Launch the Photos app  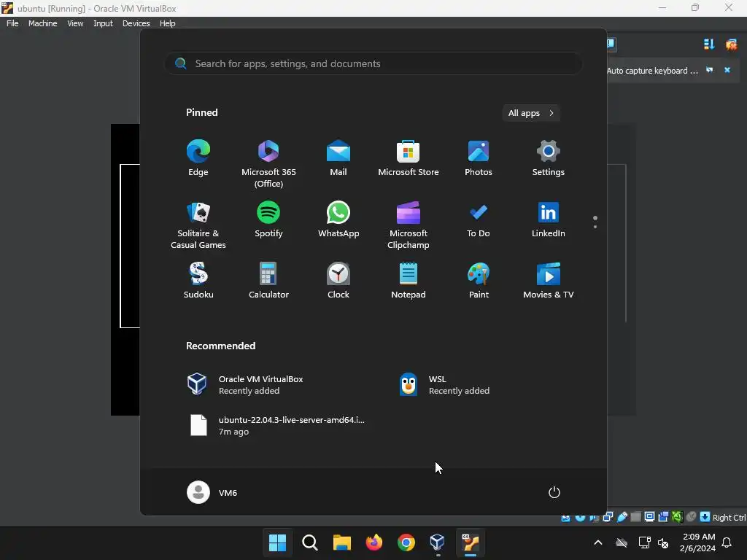(x=479, y=158)
